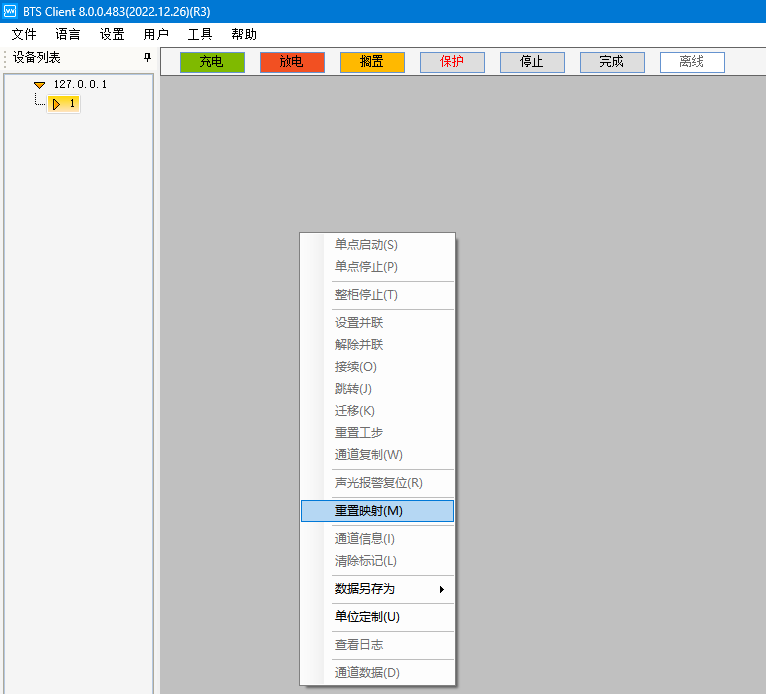Click the 设备列表 panel title
Screen dimensions: 766x694
pyautogui.click(x=37, y=58)
